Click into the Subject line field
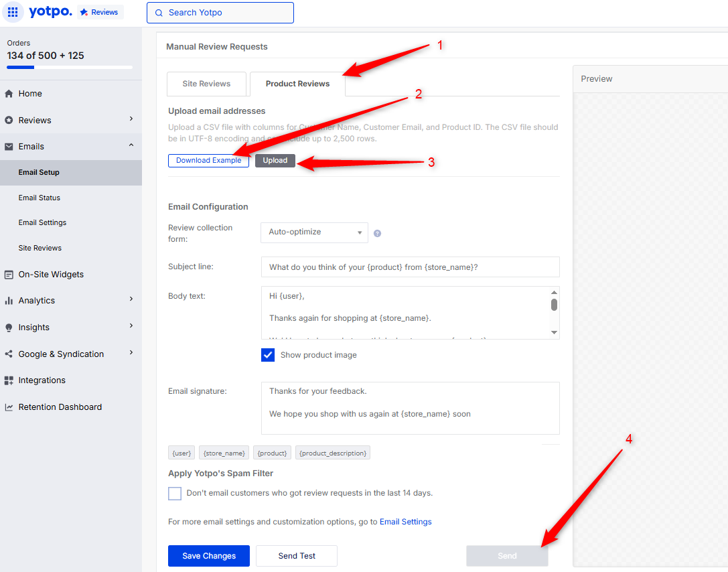Screen dimensions: 728x572 pyautogui.click(x=411, y=267)
